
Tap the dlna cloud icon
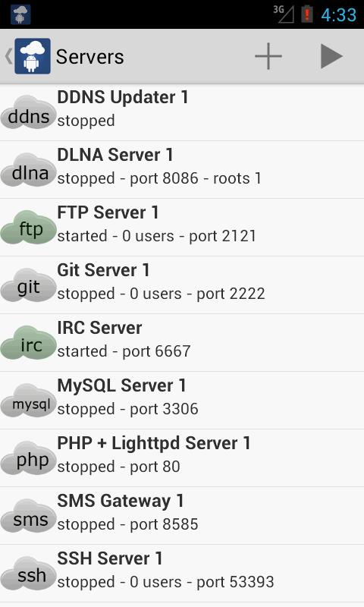(29, 170)
